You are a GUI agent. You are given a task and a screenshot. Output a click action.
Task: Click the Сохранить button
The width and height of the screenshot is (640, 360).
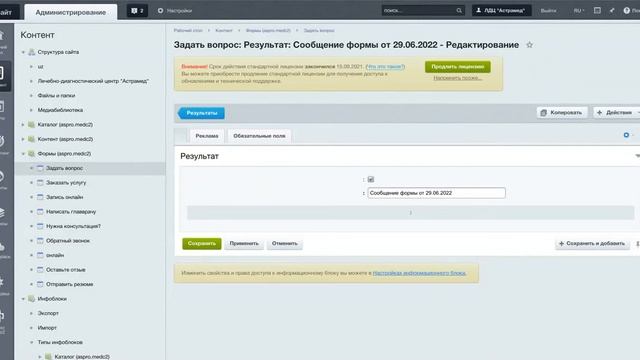pos(202,244)
